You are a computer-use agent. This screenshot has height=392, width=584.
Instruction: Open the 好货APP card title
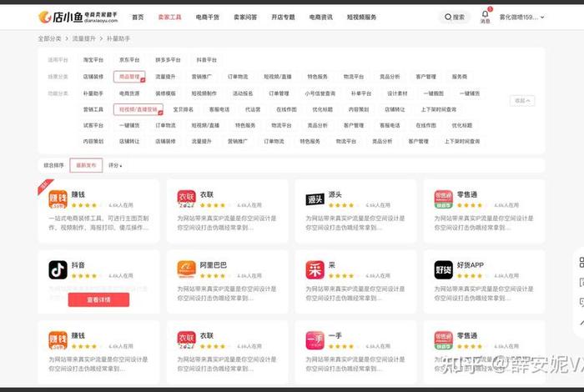471,265
